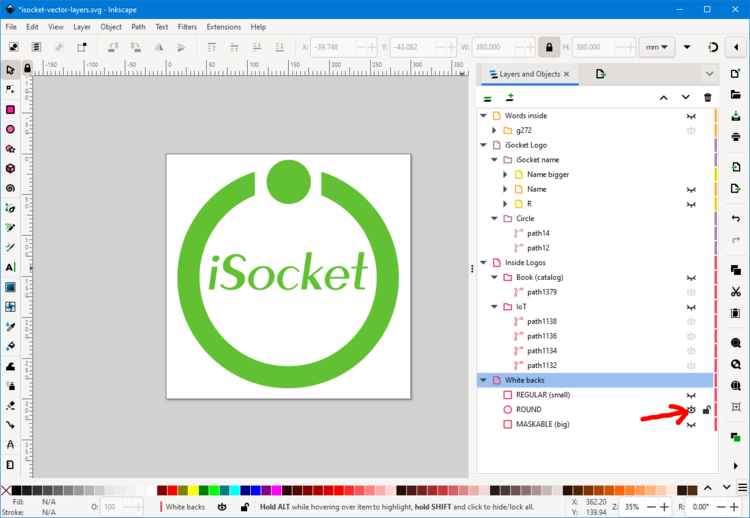Activate the Spiral tool
This screenshot has height=518, width=750.
tap(10, 188)
